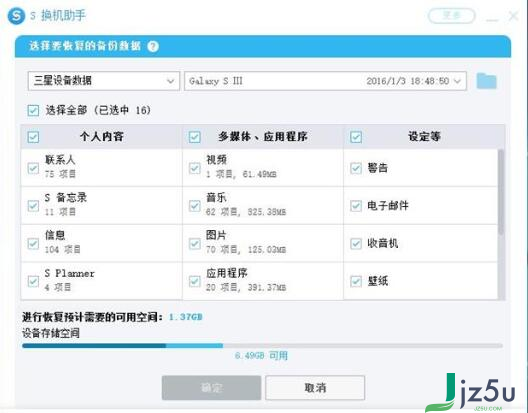Uncheck the S Planner checkbox
This screenshot has width=528, height=413.
(x=33, y=281)
